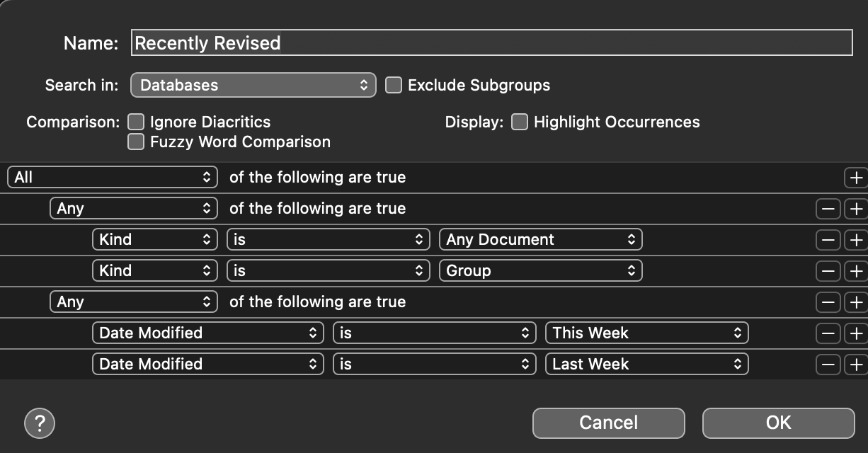Image resolution: width=868 pixels, height=453 pixels.
Task: Enable Fuzzy Word Comparison
Action: point(135,142)
